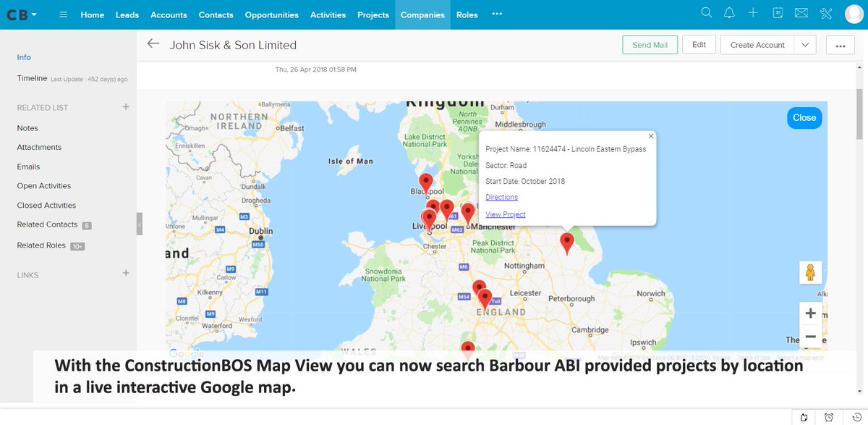Open Notes in the related list
This screenshot has height=425, width=868.
(27, 128)
